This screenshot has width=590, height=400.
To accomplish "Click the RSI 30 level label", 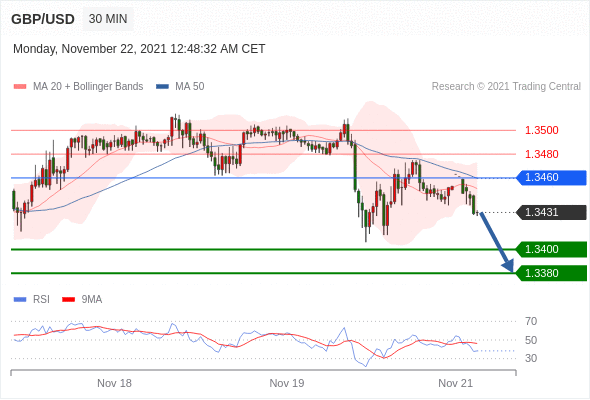I will 531,358.
